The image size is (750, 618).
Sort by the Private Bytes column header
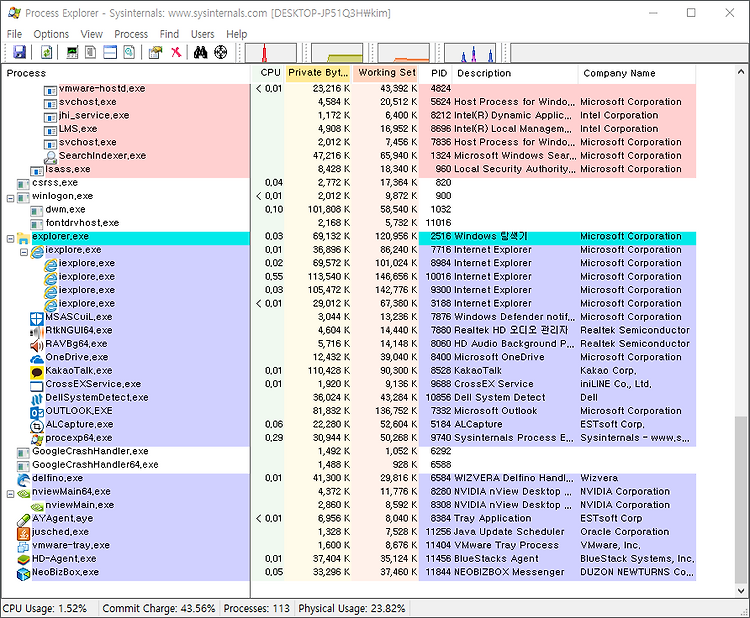(318, 73)
